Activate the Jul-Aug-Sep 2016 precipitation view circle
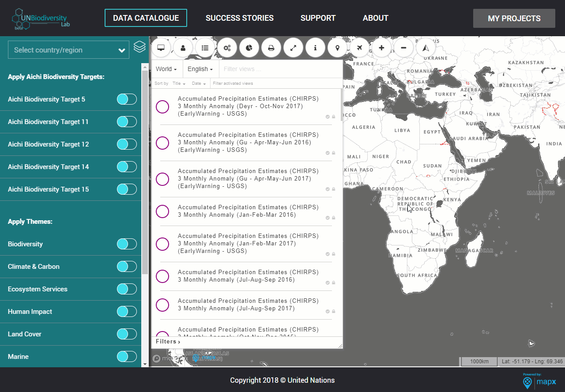This screenshot has width=565, height=392. tap(162, 276)
